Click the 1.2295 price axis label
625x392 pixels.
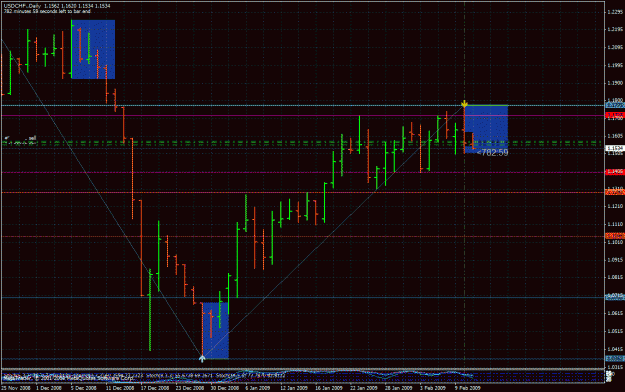point(615,12)
